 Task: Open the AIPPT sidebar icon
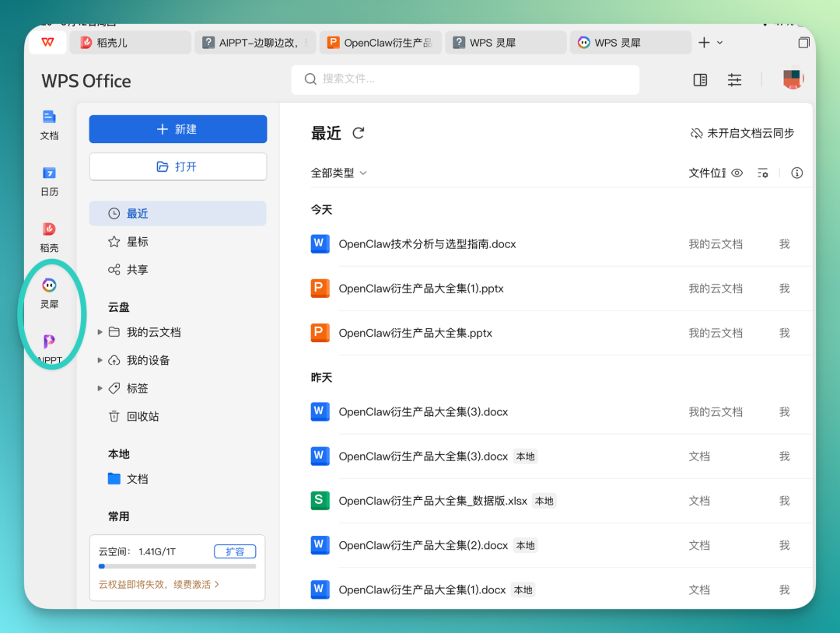pos(49,341)
